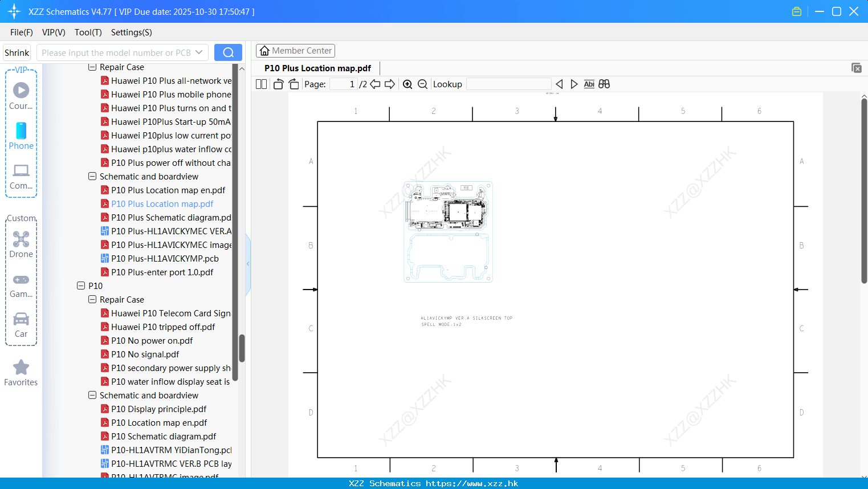Open P10 No signal.pdf
This screenshot has height=489, width=868.
click(x=140, y=354)
